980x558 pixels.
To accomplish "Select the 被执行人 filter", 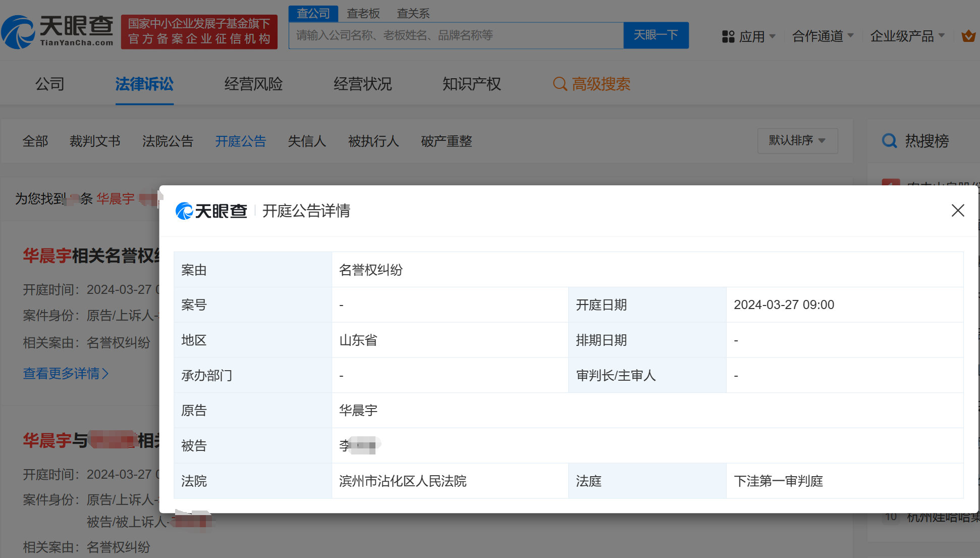I will [373, 141].
